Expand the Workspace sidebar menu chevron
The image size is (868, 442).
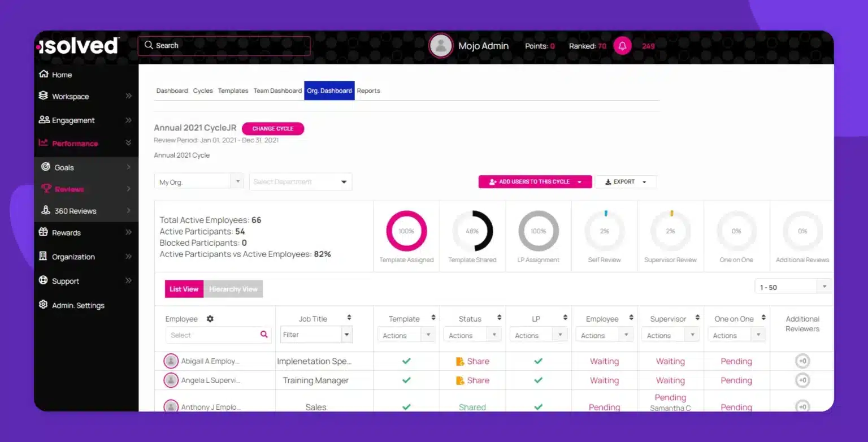128,96
